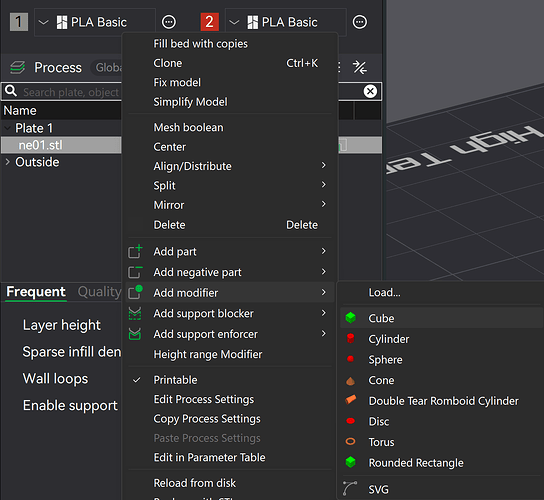Screen dimensions: 544x500
Task: Select the Cube modifier shape
Action: (x=441, y=318)
